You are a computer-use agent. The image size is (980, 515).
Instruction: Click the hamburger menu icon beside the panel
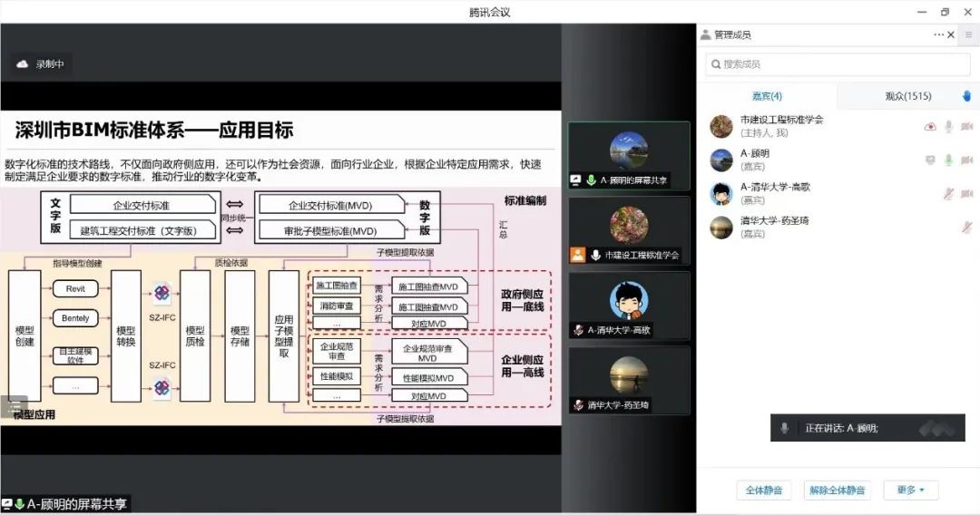(x=969, y=35)
